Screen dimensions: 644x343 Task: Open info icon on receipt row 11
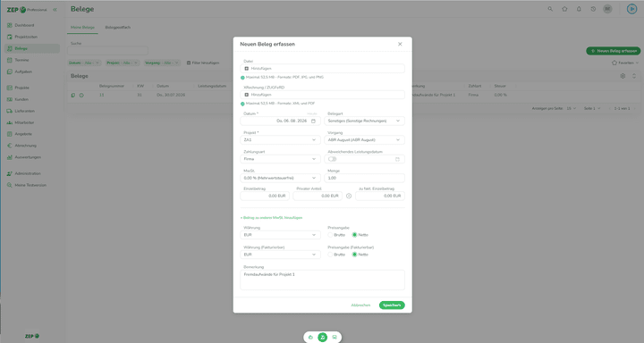(x=81, y=96)
